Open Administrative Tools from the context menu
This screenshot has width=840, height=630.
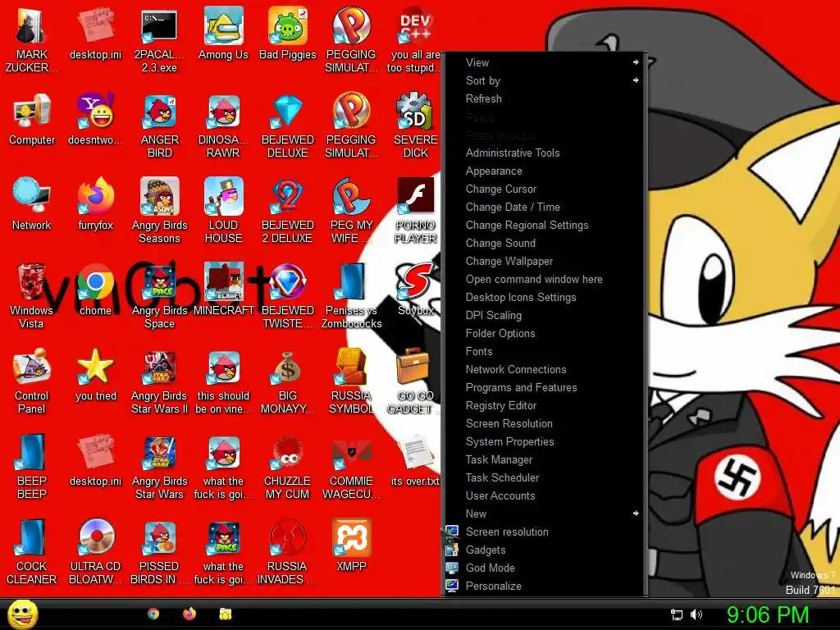544,153
